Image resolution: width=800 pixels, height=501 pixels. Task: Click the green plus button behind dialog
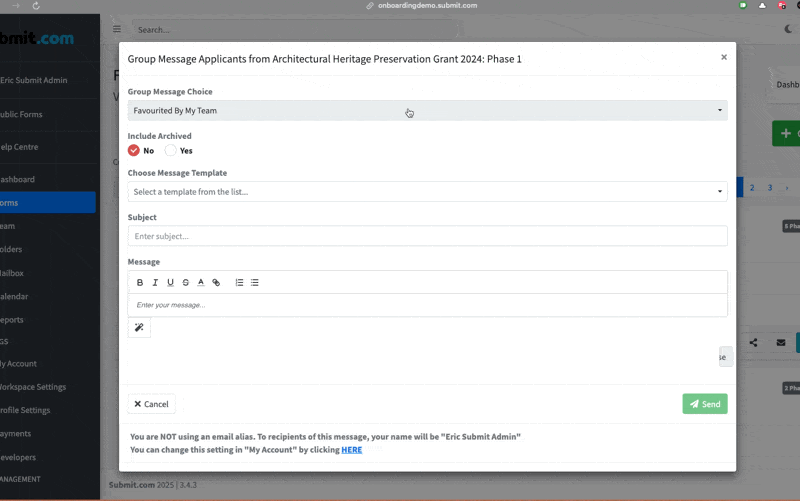pos(786,134)
